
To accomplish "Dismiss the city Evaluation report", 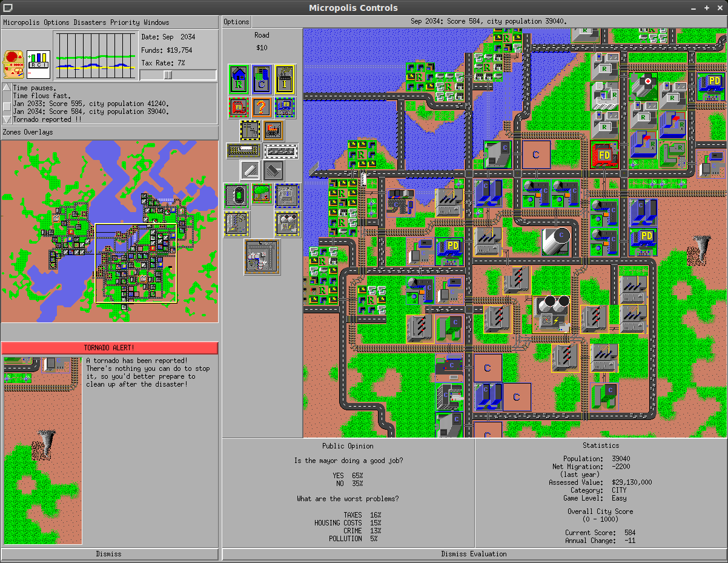I will coord(474,553).
